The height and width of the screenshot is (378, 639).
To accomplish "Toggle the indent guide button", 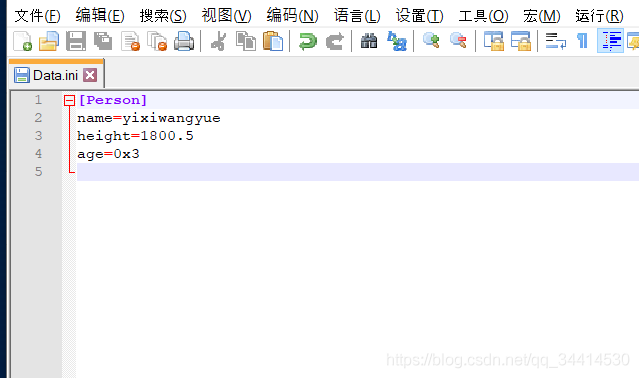I will (x=610, y=41).
